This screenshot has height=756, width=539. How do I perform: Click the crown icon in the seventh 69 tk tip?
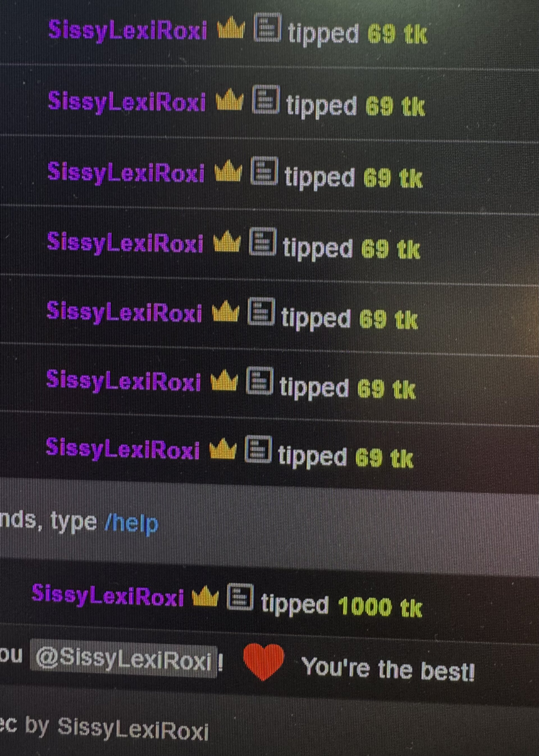[223, 448]
